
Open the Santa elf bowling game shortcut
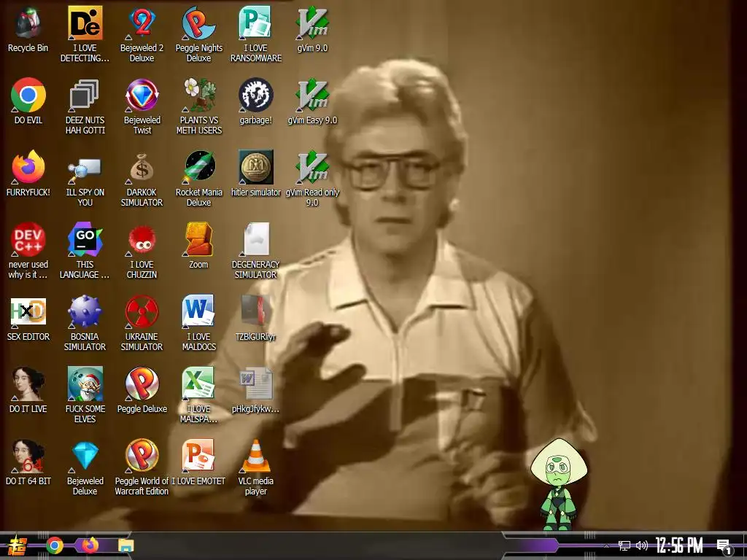click(x=85, y=384)
